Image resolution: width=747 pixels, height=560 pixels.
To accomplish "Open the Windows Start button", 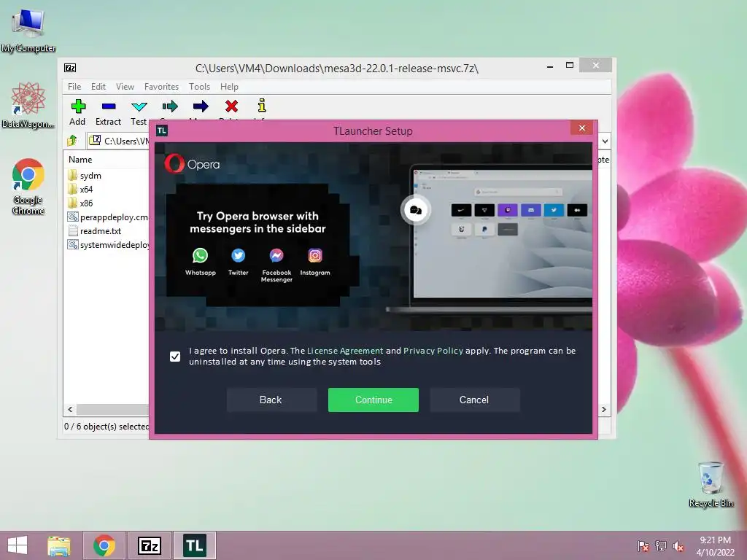I will pyautogui.click(x=18, y=545).
